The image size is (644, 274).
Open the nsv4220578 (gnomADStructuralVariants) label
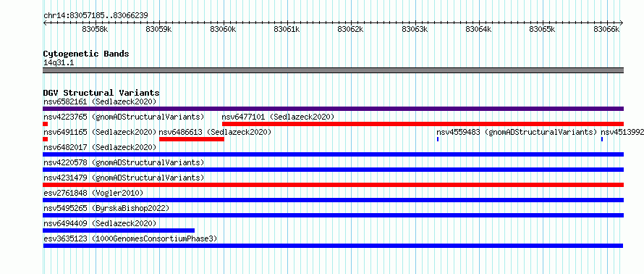[124, 162]
